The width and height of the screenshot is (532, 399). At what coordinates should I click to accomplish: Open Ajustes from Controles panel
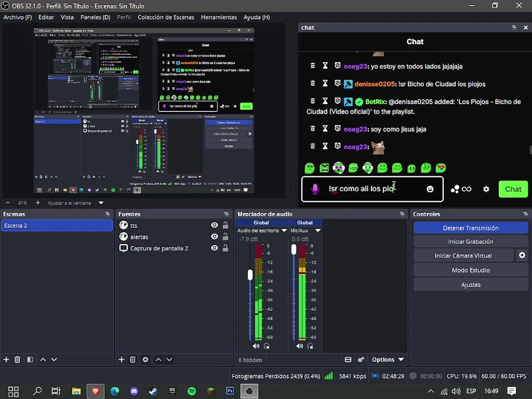[x=470, y=285]
